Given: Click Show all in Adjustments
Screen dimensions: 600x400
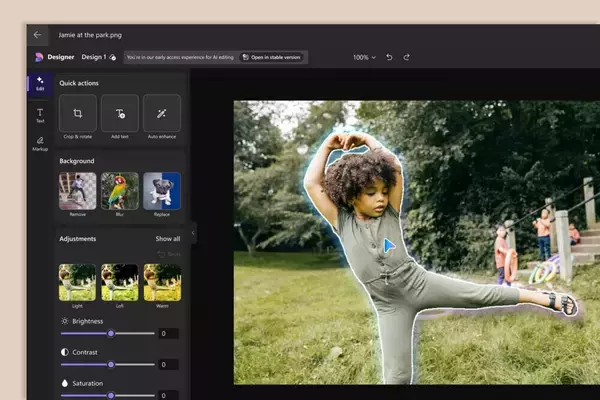Looking at the screenshot, I should (168, 239).
